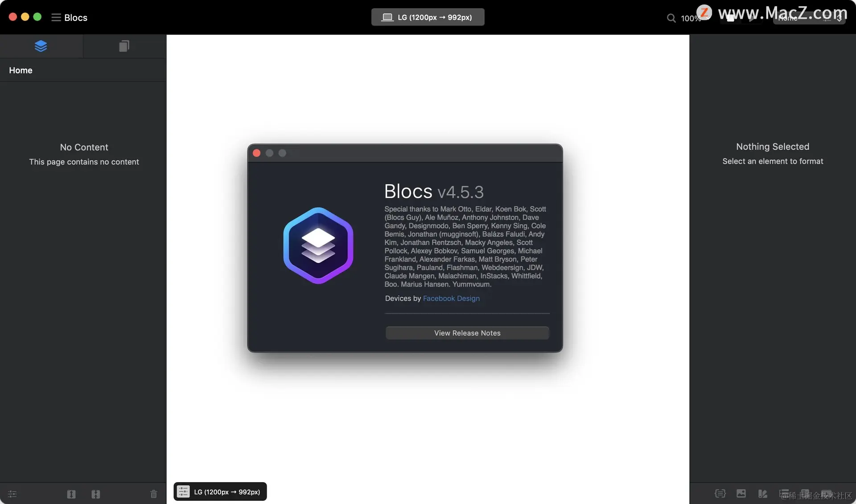Open layer filter options sliders icon

12,494
